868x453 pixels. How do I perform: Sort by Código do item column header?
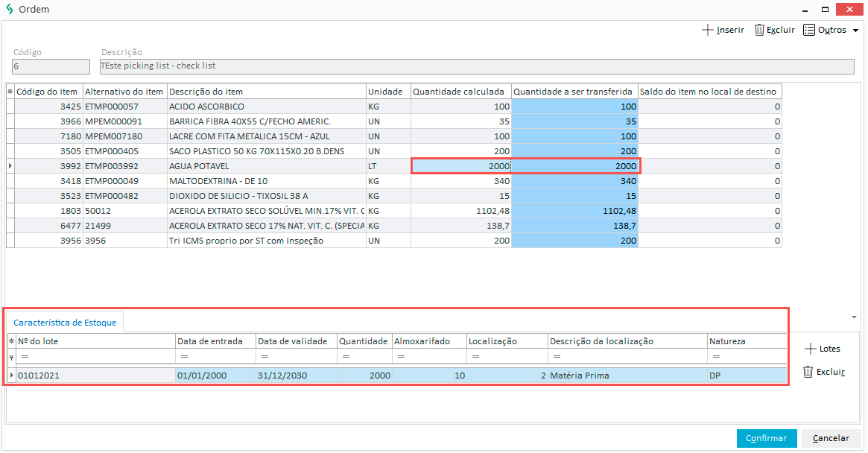point(48,92)
